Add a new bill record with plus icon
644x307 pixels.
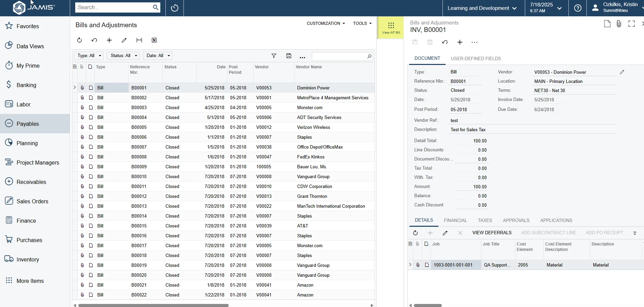(x=109, y=40)
